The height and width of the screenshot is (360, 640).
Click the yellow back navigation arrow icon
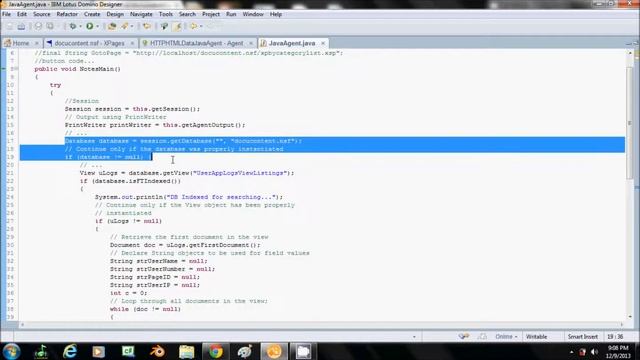click(193, 27)
